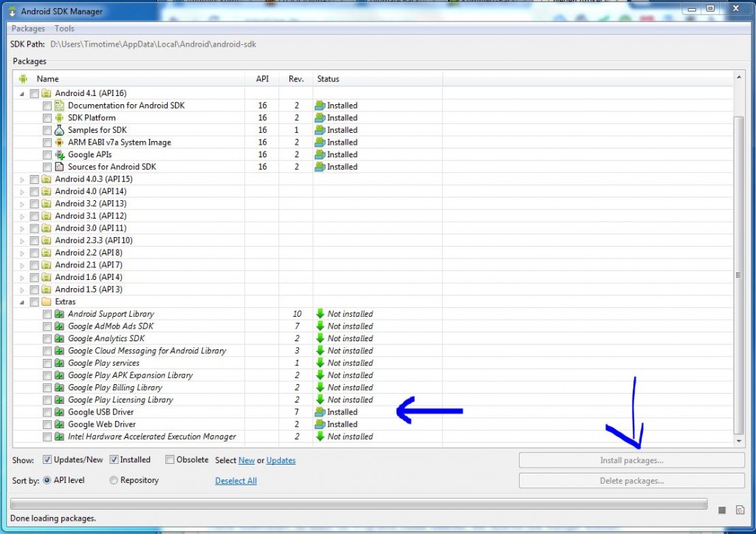756x534 pixels.
Task: Click the Documentation for Android SDK icon
Action: [59, 105]
